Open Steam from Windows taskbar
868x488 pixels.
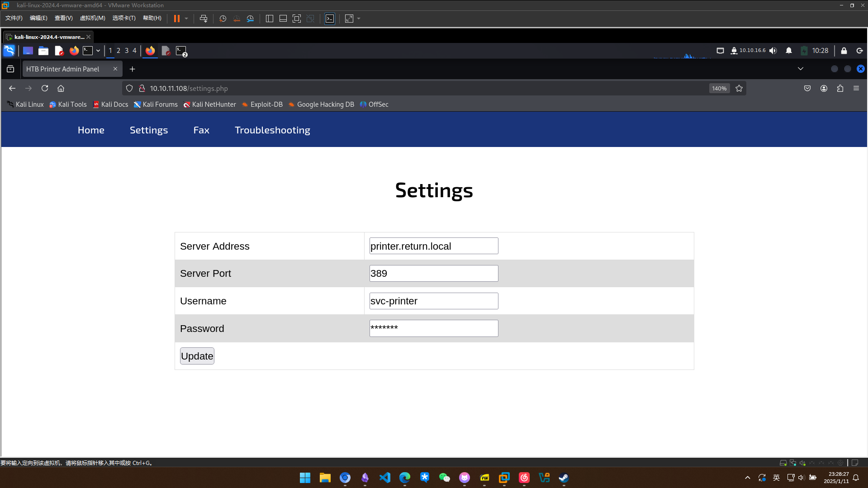click(x=564, y=478)
